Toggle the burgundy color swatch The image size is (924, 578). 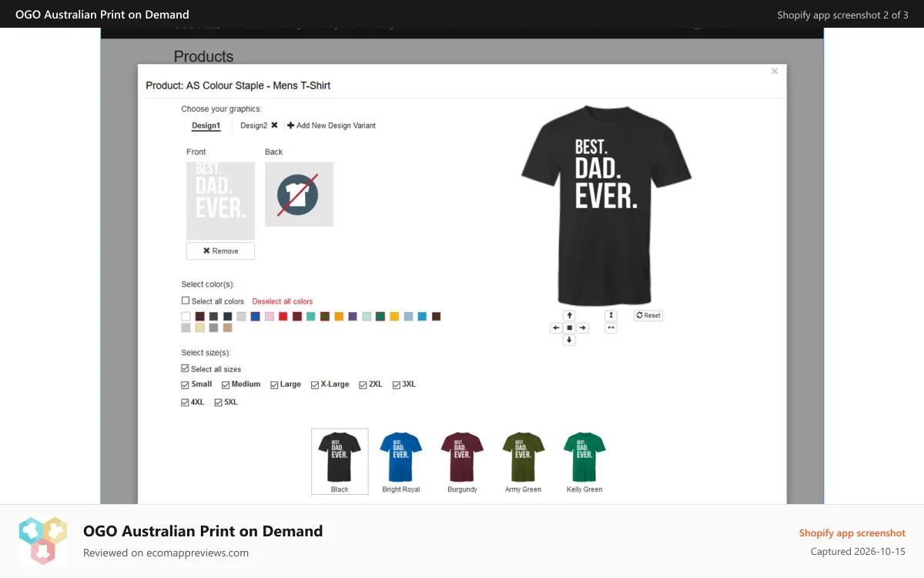coord(297,317)
